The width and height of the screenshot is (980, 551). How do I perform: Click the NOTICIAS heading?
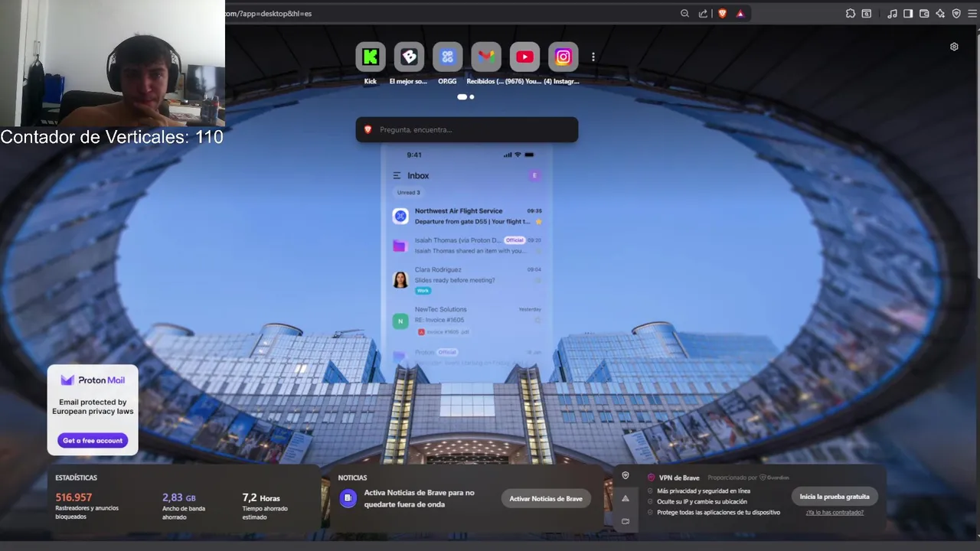pyautogui.click(x=352, y=478)
